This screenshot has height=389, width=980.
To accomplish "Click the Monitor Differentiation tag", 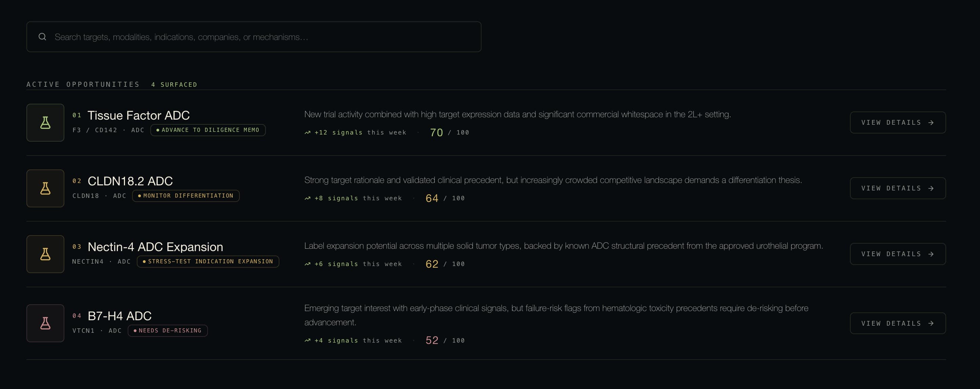I will coord(186,196).
